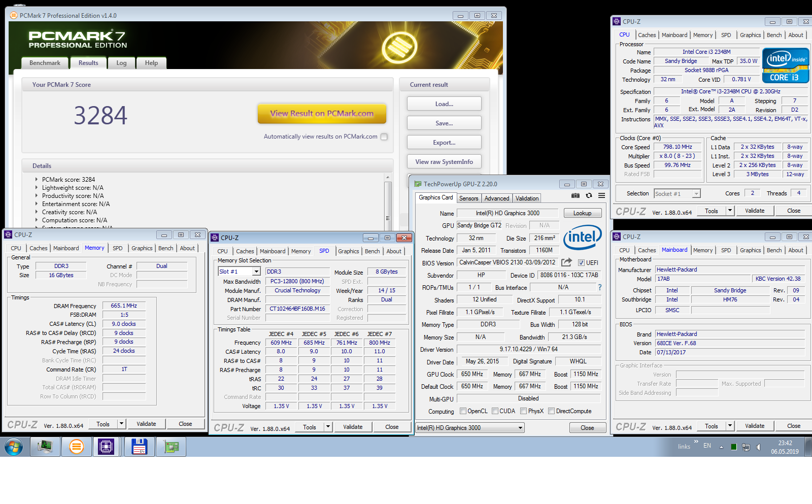Open Tools dropdown arrow in Mainboard CPU-Z window
This screenshot has width=812, height=504.
click(x=730, y=426)
